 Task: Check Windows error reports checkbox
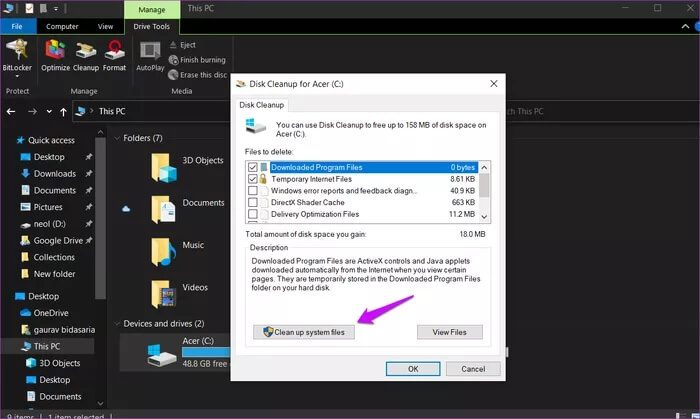tap(253, 191)
